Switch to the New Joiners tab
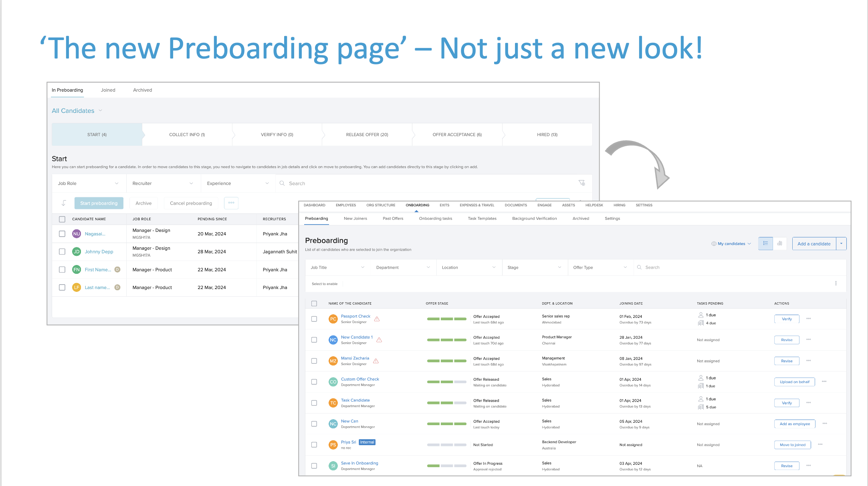868x486 pixels. tap(355, 219)
